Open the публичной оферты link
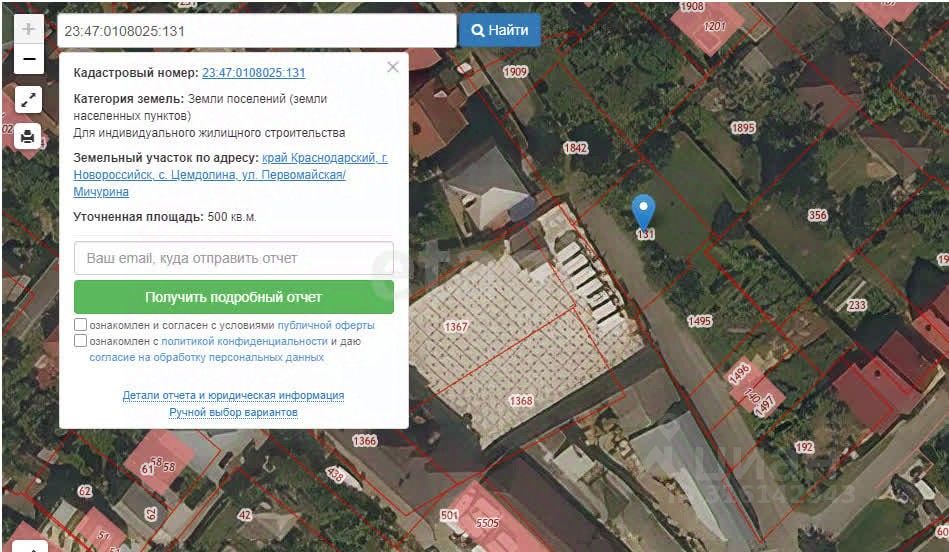This screenshot has width=949, height=552. [326, 325]
